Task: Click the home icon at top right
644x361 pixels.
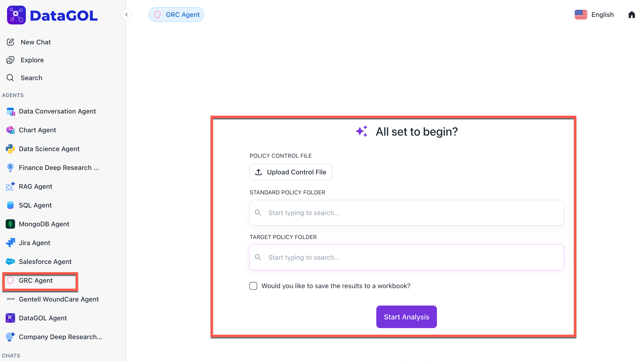Action: point(632,15)
